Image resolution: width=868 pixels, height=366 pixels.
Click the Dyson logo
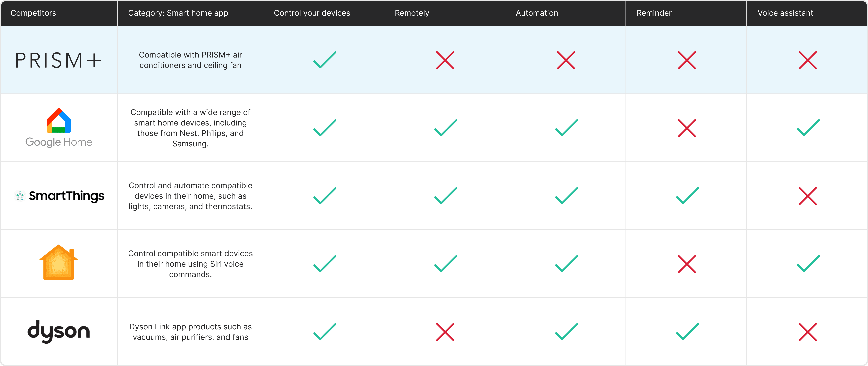(x=59, y=332)
